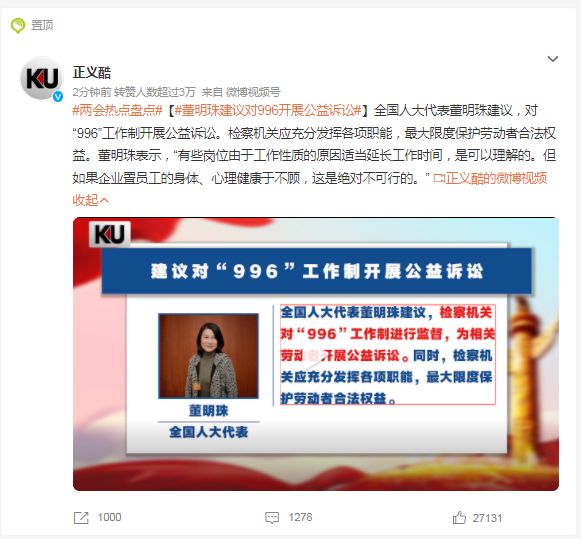Click the repost count 1000
Viewport: 581px width, 539px height.
(109, 518)
